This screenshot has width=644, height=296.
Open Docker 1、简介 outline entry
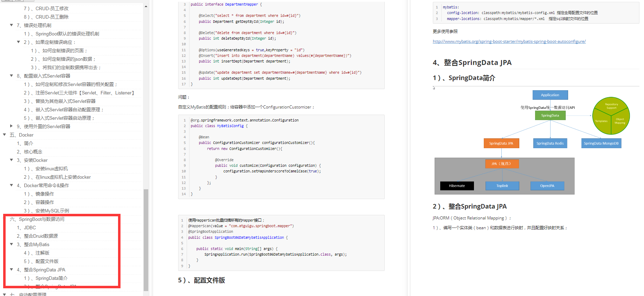[x=25, y=143]
